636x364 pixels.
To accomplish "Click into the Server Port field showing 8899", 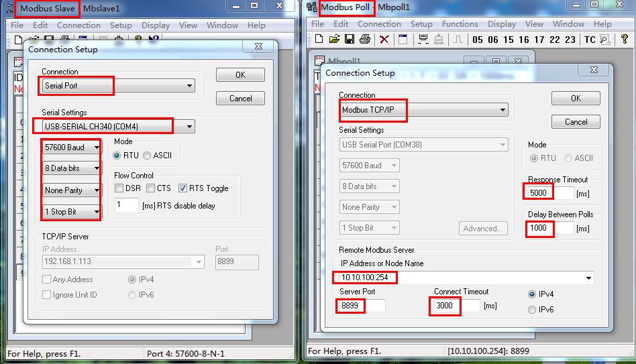I will pos(362,306).
